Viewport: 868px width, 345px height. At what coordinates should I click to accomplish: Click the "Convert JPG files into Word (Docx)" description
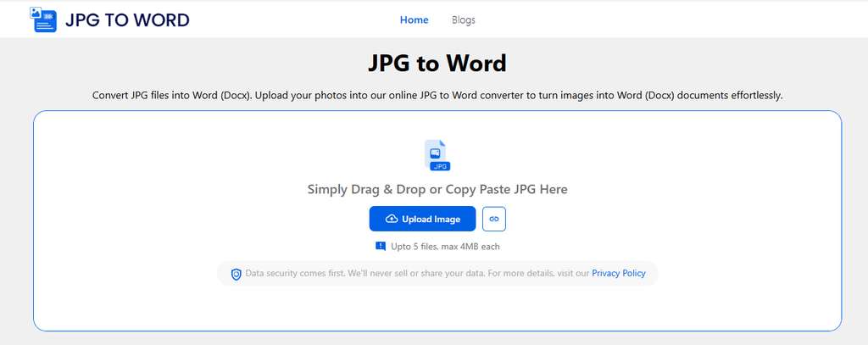coord(437,95)
